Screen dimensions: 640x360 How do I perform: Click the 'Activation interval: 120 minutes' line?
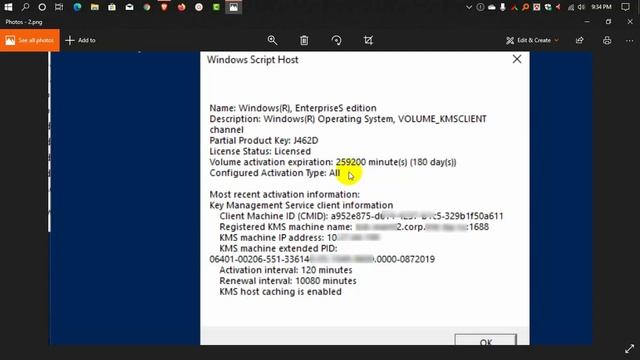pyautogui.click(x=286, y=270)
